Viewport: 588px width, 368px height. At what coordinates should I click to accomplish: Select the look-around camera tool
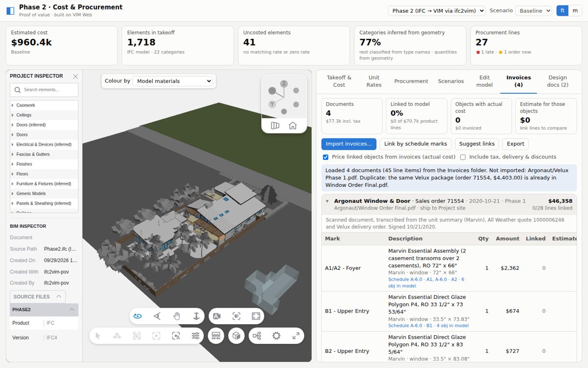pyautogui.click(x=157, y=316)
